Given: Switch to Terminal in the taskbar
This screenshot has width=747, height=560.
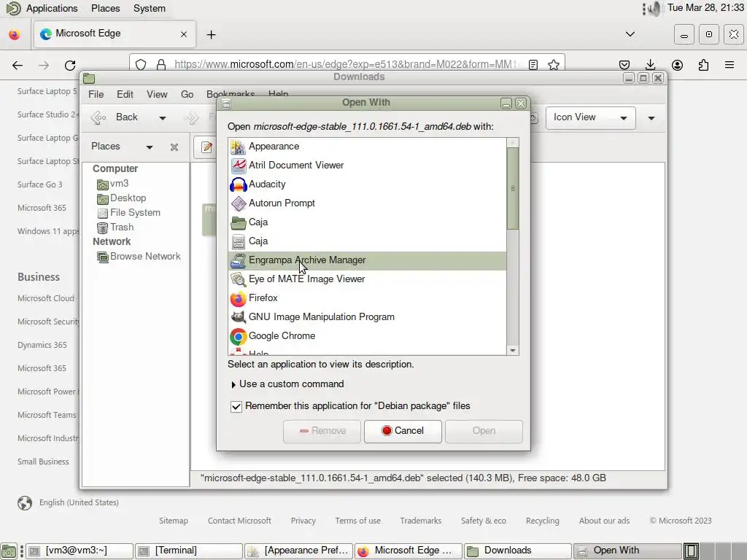Looking at the screenshot, I should coord(189,551).
